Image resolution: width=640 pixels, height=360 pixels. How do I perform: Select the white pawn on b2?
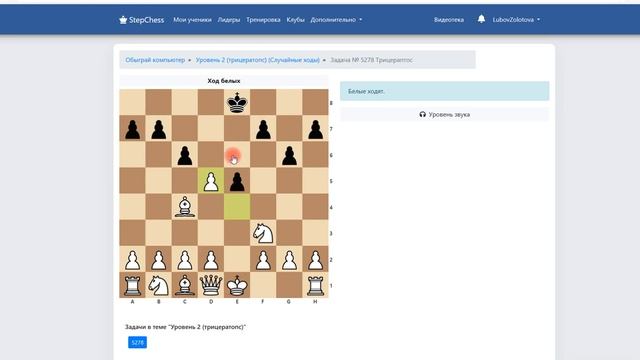click(x=159, y=259)
